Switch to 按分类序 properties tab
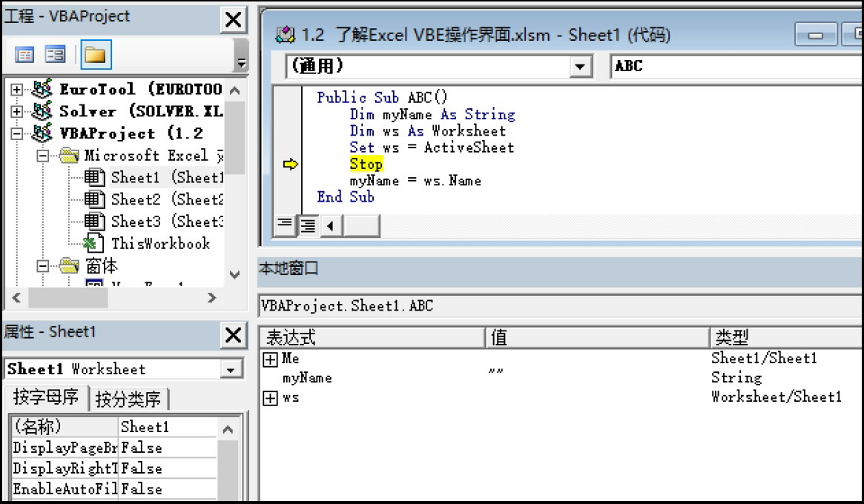Image resolution: width=864 pixels, height=504 pixels. point(128,399)
